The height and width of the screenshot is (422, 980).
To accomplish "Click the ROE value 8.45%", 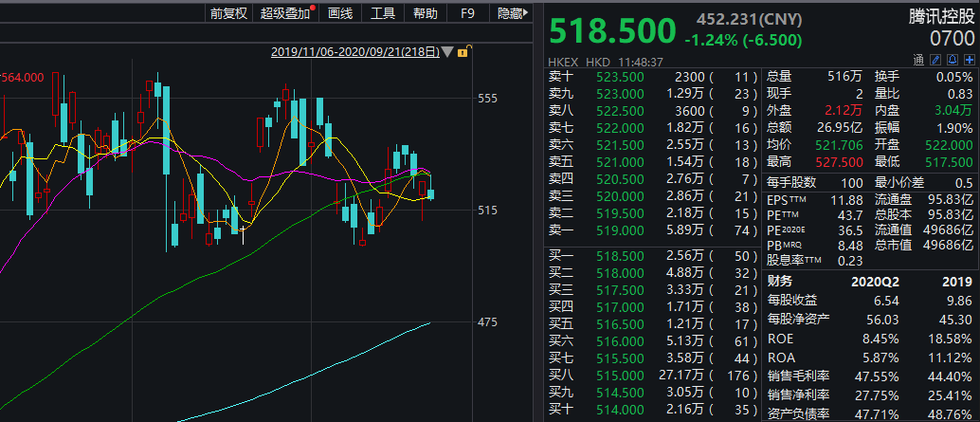I will coord(880,339).
